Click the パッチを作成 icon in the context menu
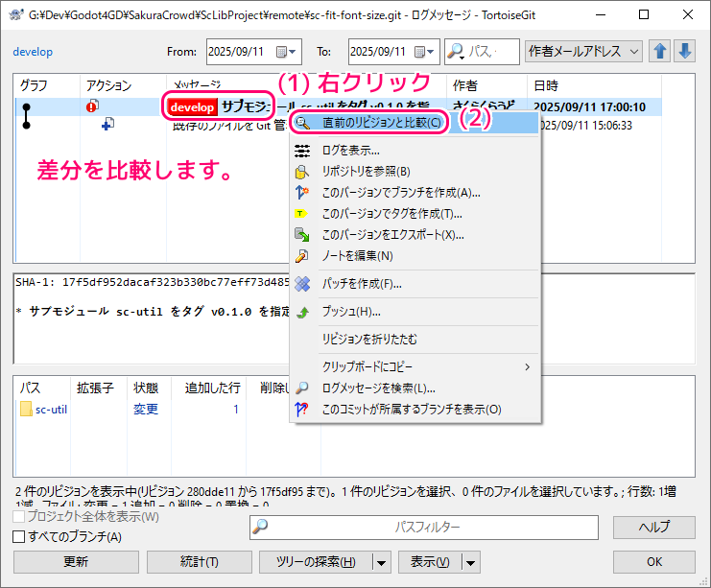The width and height of the screenshot is (711, 588). pos(302,284)
